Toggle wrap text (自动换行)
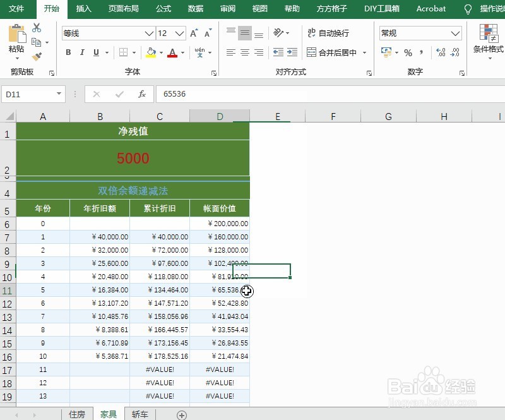The image size is (505, 420). click(x=328, y=33)
